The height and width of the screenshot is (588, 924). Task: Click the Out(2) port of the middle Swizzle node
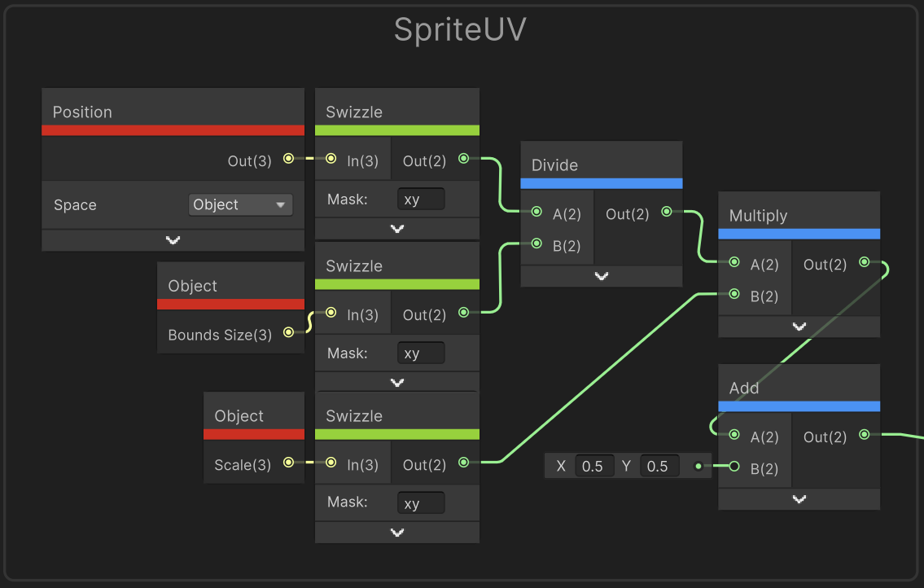pyautogui.click(x=463, y=312)
